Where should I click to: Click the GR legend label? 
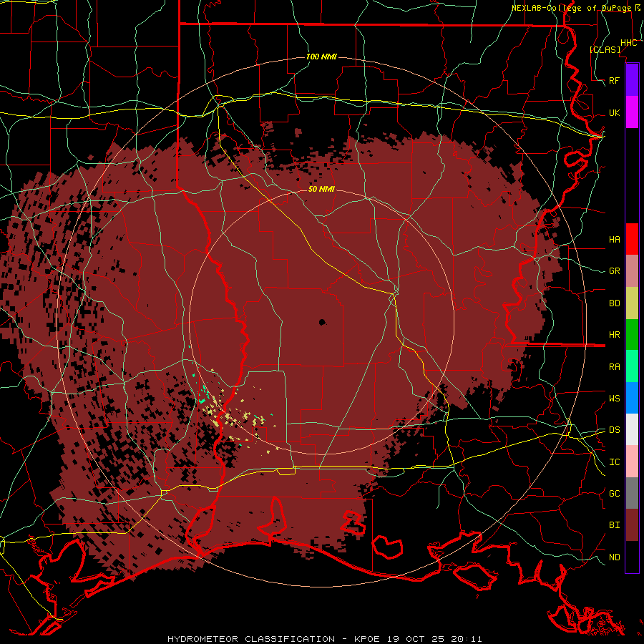click(x=615, y=271)
